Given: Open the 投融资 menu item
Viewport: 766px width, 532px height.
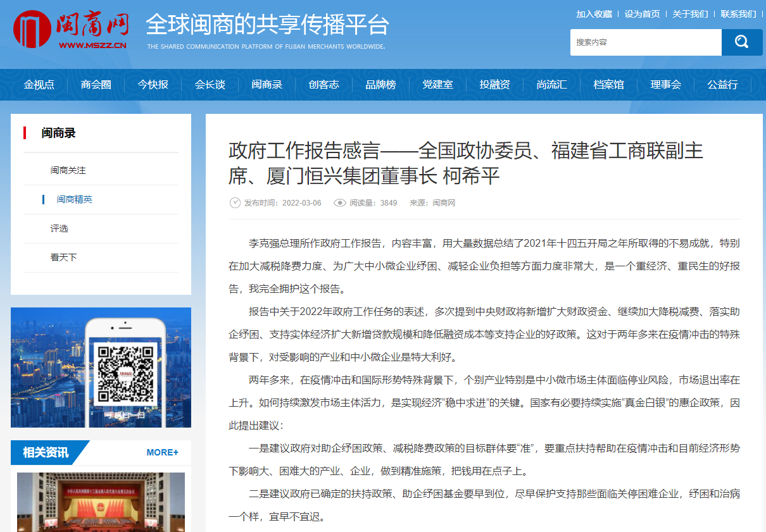Looking at the screenshot, I should 494,85.
